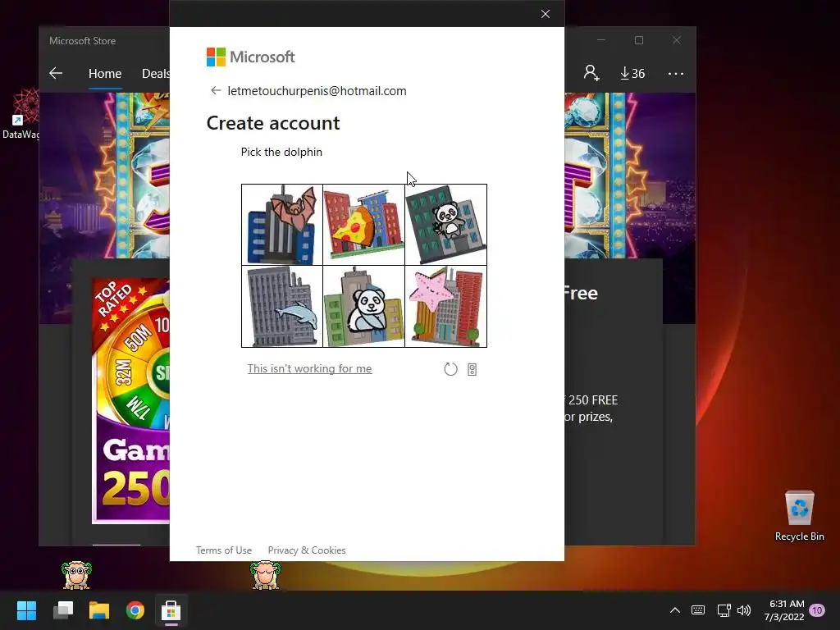Open touch keyboard tray icon
Image resolution: width=840 pixels, height=630 pixels.
click(x=698, y=610)
